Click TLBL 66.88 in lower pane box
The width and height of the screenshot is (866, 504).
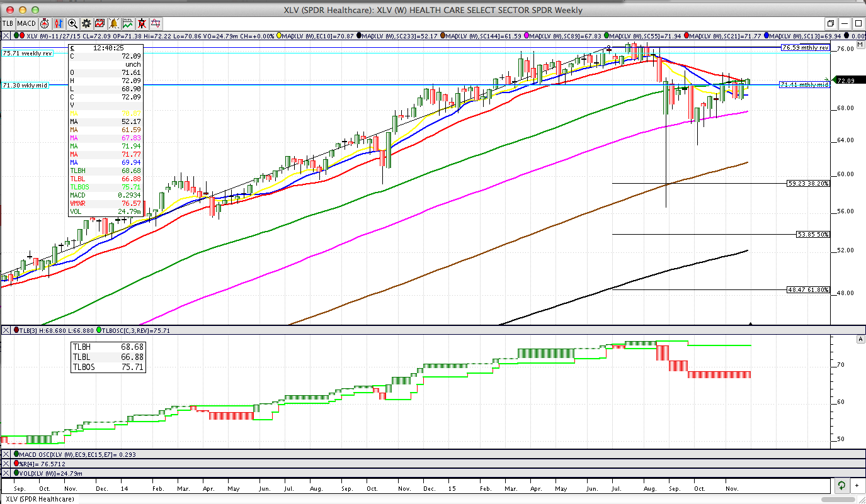point(108,357)
